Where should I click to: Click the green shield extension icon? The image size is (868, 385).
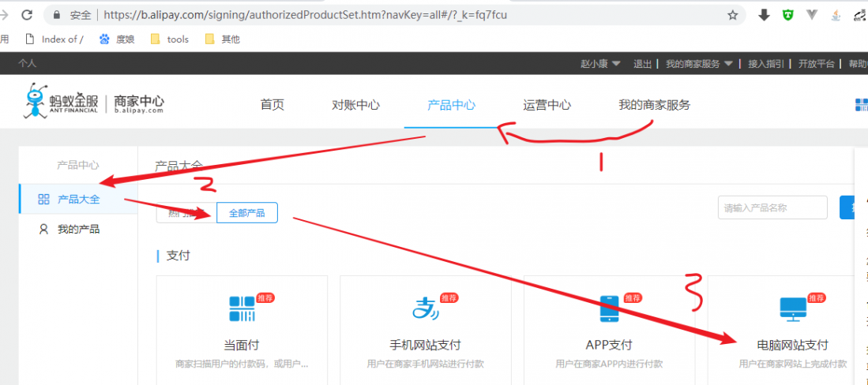click(x=787, y=16)
